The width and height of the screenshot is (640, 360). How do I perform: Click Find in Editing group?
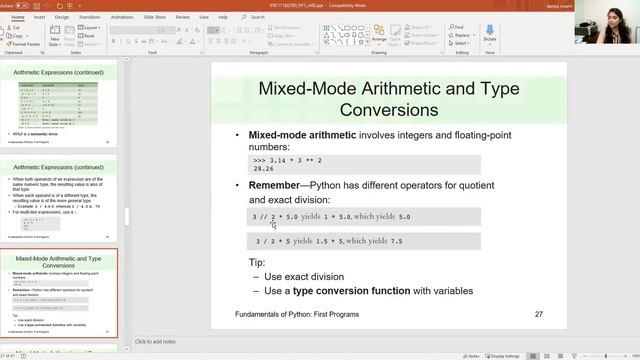coord(456,27)
